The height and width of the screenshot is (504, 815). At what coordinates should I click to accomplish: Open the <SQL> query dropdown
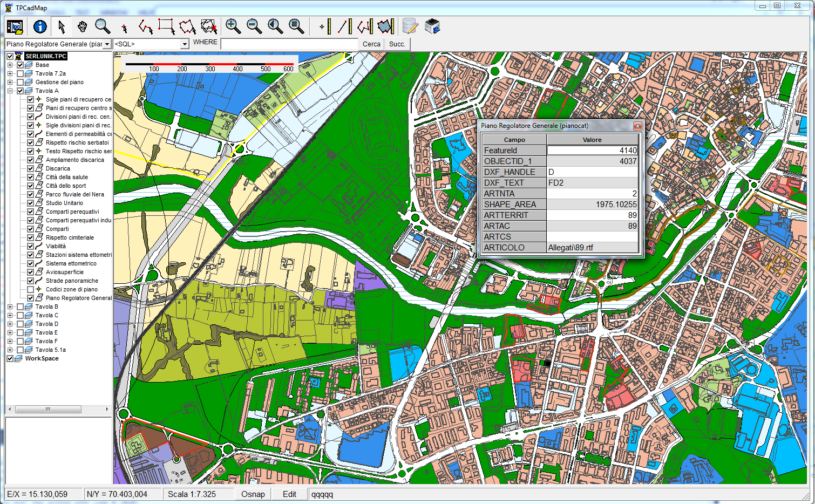point(185,44)
